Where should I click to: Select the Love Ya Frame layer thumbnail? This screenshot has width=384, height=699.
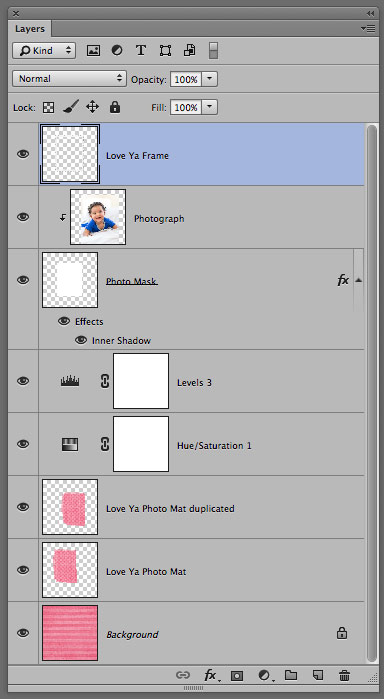coord(70,154)
